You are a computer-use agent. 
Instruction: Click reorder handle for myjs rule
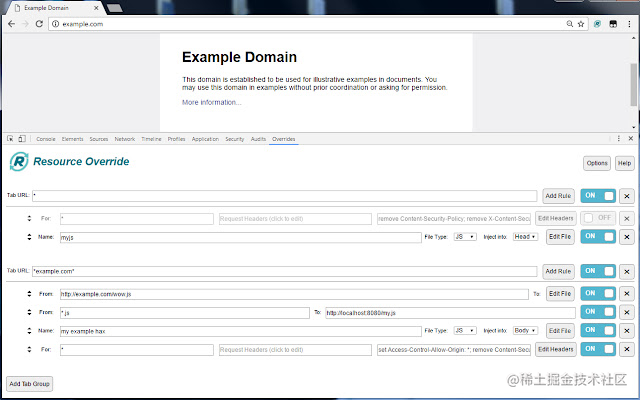click(29, 237)
